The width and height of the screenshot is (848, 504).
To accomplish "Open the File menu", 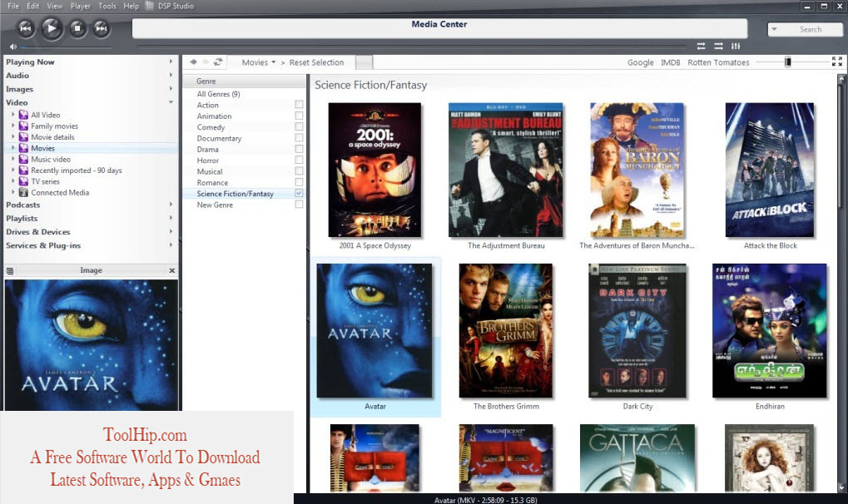I will coord(13,6).
